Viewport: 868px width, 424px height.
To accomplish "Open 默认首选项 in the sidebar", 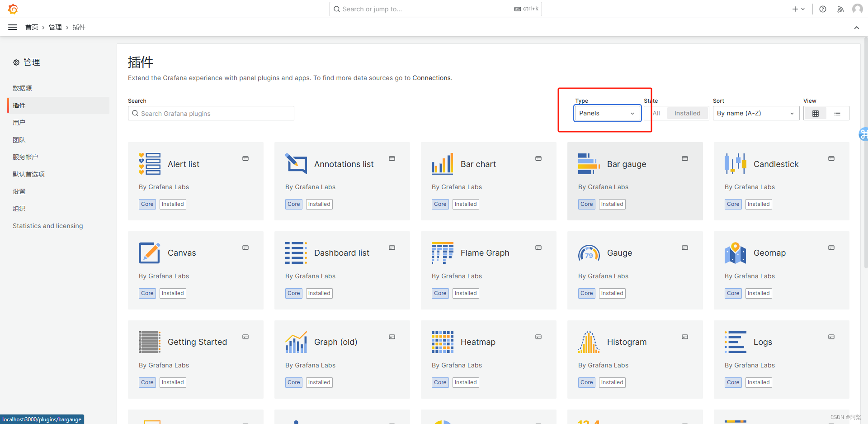I will coord(28,174).
